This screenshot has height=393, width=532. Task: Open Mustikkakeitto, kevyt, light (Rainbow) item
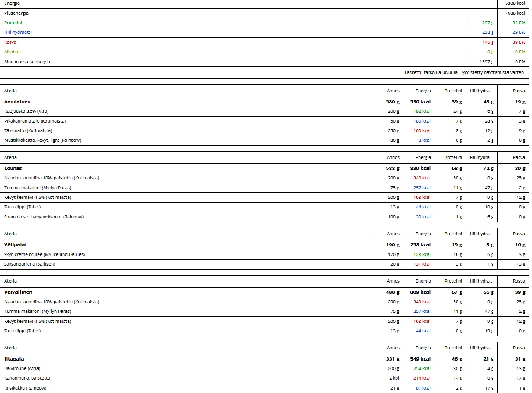(42, 140)
